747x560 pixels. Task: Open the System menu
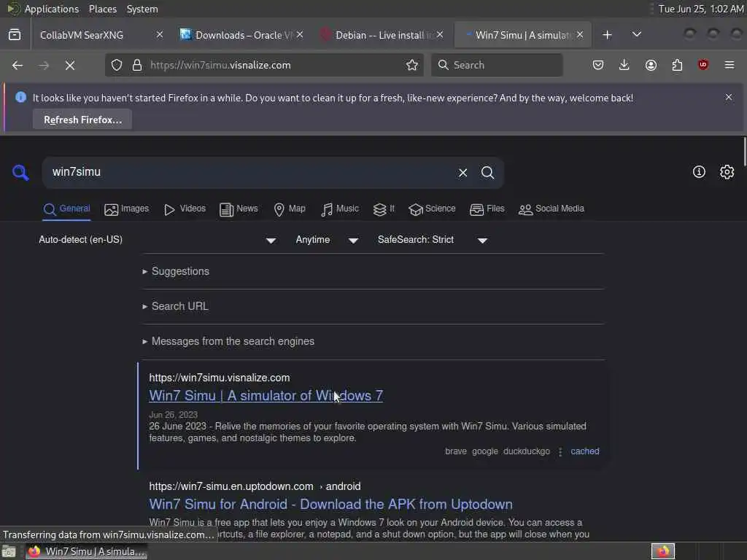142,9
